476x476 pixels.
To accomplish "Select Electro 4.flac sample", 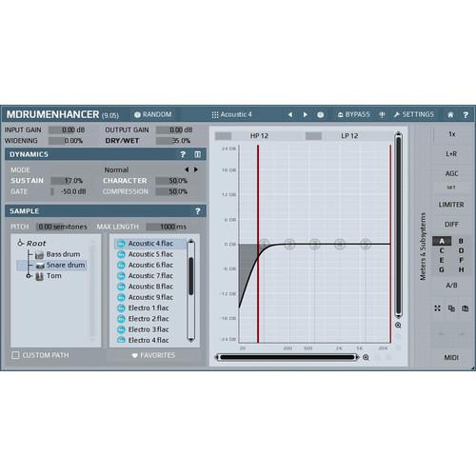I will 150,340.
